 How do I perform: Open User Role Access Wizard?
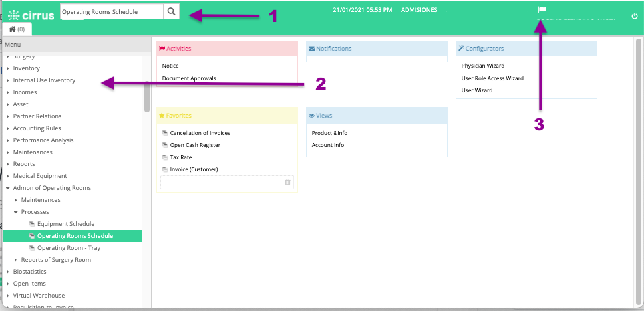coord(492,78)
